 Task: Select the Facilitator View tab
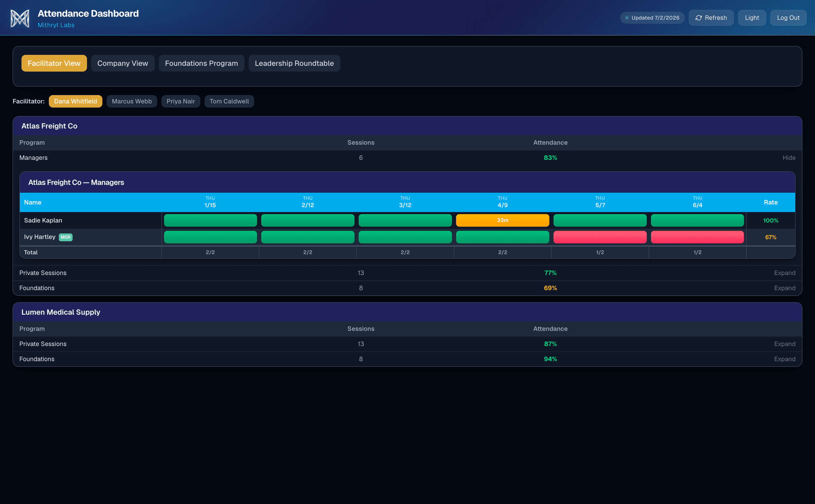click(54, 63)
